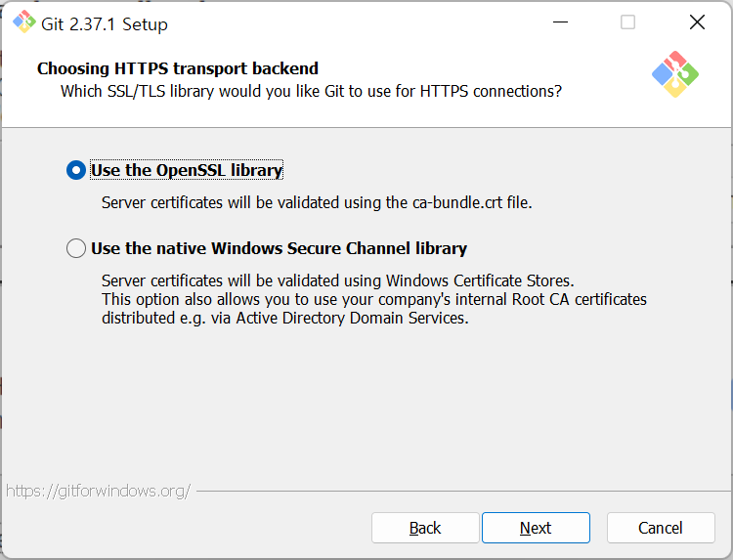Click the SSL/TLS library question subtitle
The width and height of the screenshot is (733, 560).
coord(311,91)
